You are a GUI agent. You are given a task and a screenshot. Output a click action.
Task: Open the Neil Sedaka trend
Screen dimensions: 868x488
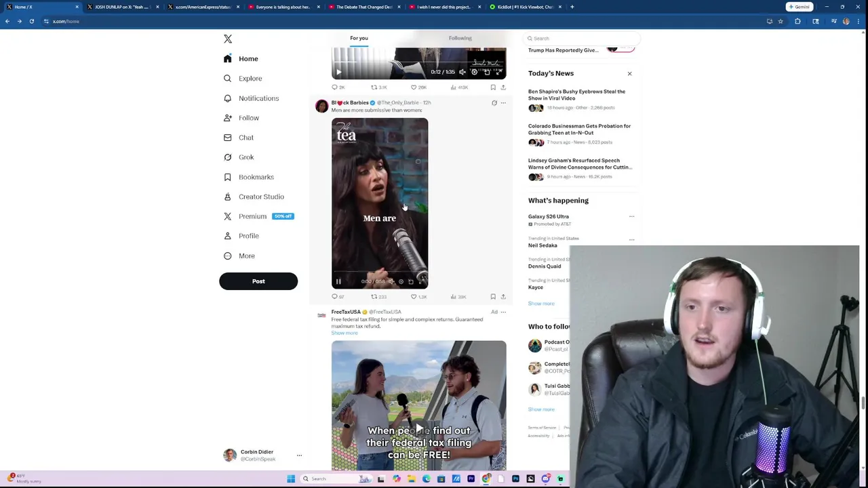[x=542, y=245]
